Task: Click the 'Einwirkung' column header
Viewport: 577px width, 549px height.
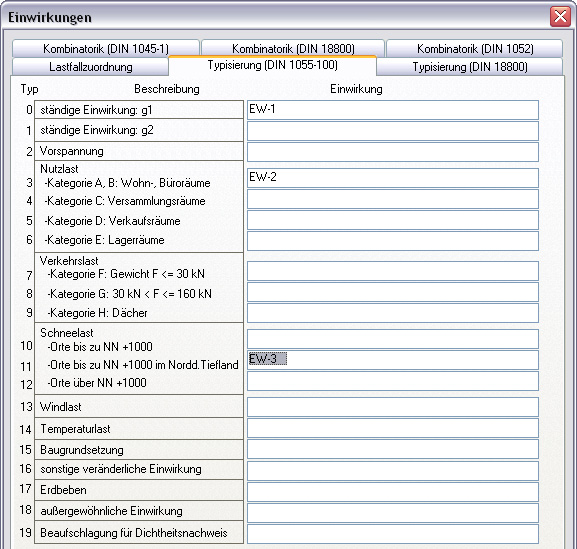Action: tap(356, 89)
